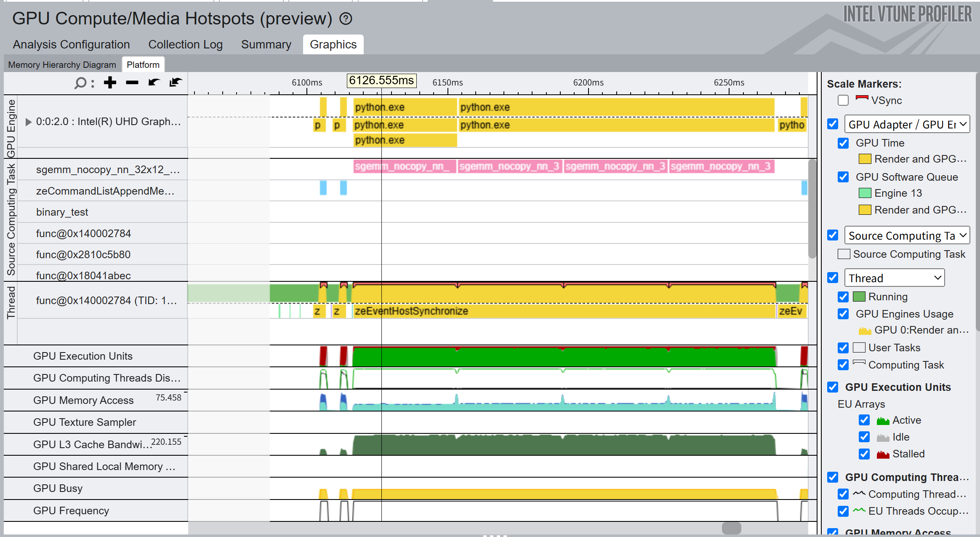Select the Platform sub-tab
The height and width of the screenshot is (537, 980).
143,64
